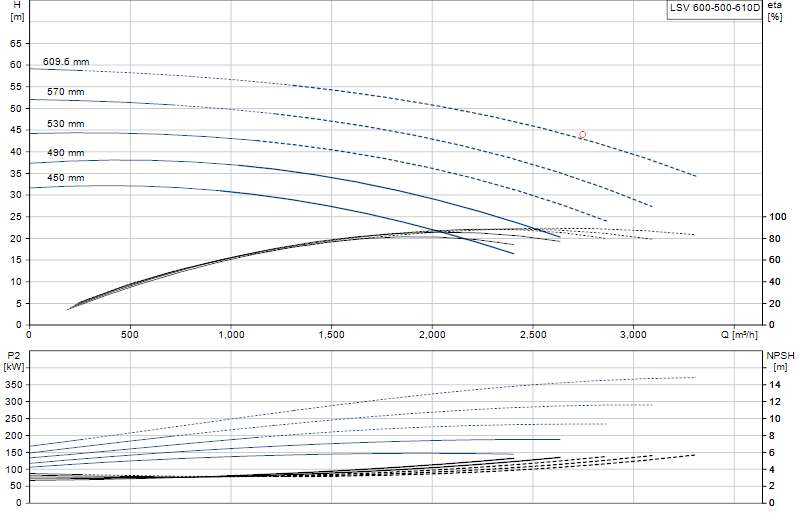
Task: Click the 3,000 flow axis tick
Action: 633,335
